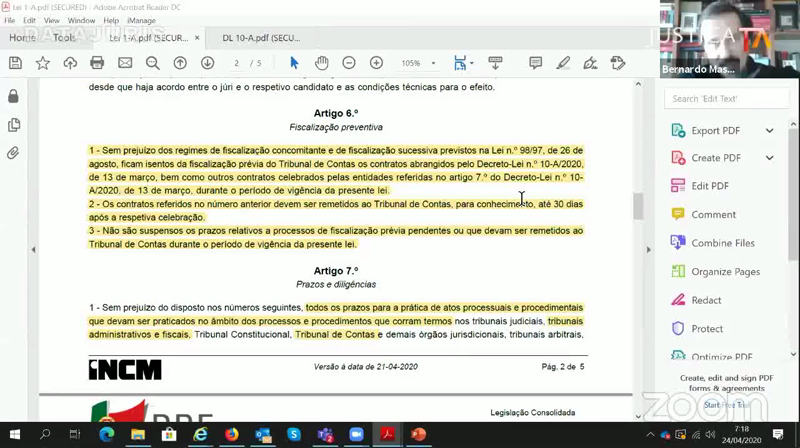Click the Save file icon

click(15, 63)
